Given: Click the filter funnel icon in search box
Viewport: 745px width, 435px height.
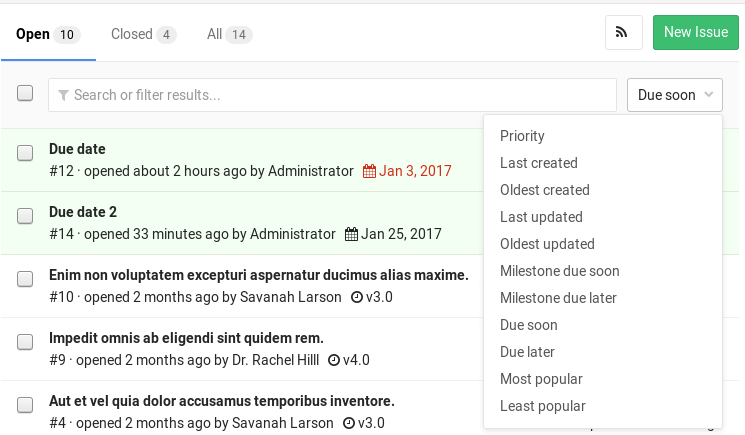Looking at the screenshot, I should coord(64,95).
